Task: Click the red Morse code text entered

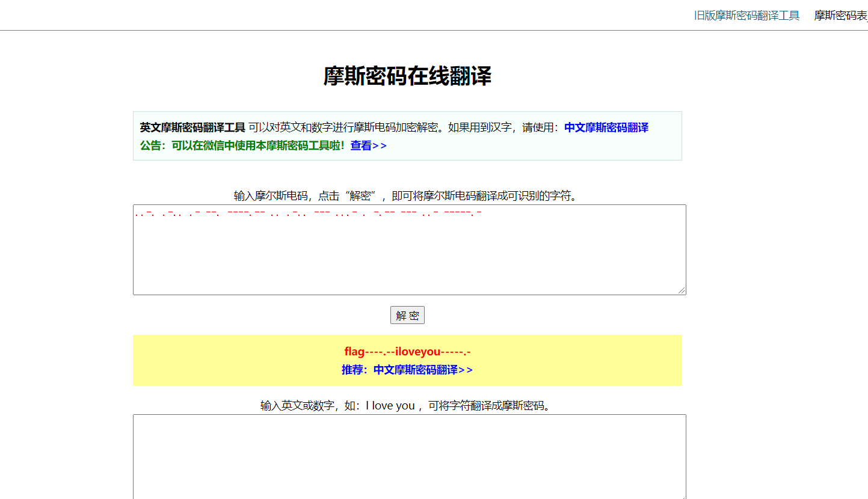Action: coord(308,213)
